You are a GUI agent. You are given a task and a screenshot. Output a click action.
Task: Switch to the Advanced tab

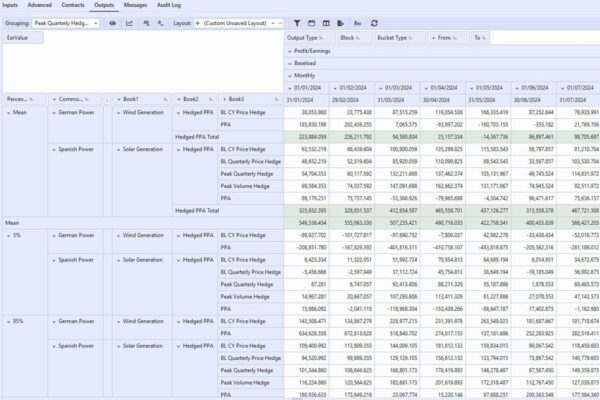tap(39, 5)
